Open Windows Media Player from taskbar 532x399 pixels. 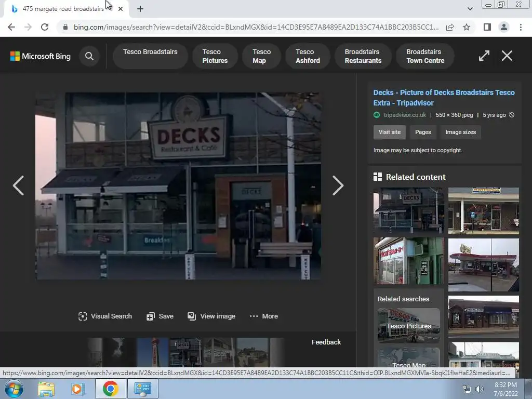point(77,389)
